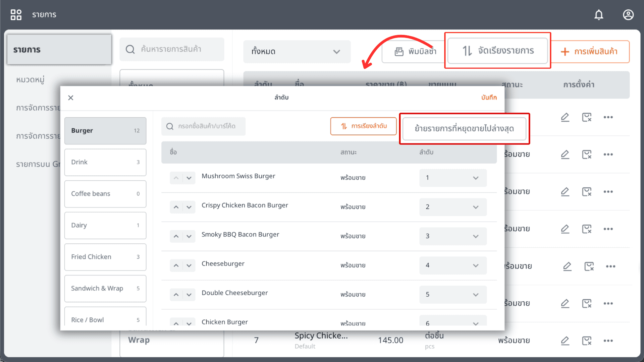This screenshot has height=362, width=644.
Task: Open order dropdown for Crispy Chicken Bacon Burger
Action: pyautogui.click(x=453, y=207)
